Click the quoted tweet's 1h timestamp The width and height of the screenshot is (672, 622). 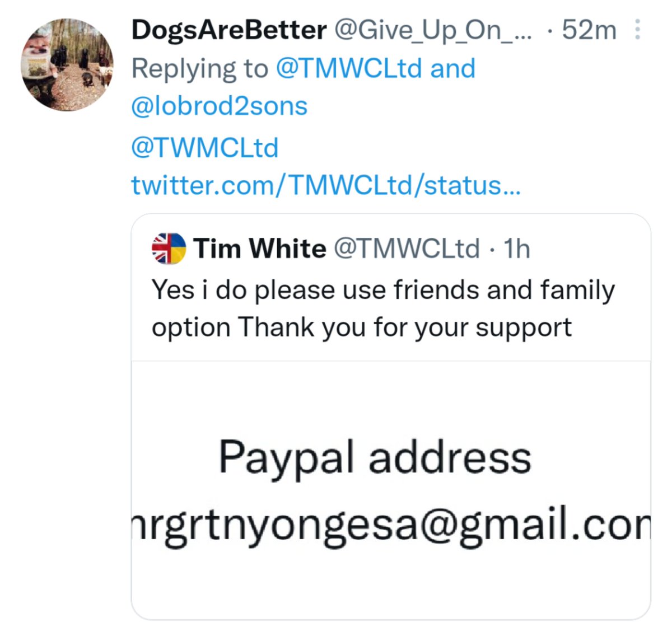pos(517,248)
